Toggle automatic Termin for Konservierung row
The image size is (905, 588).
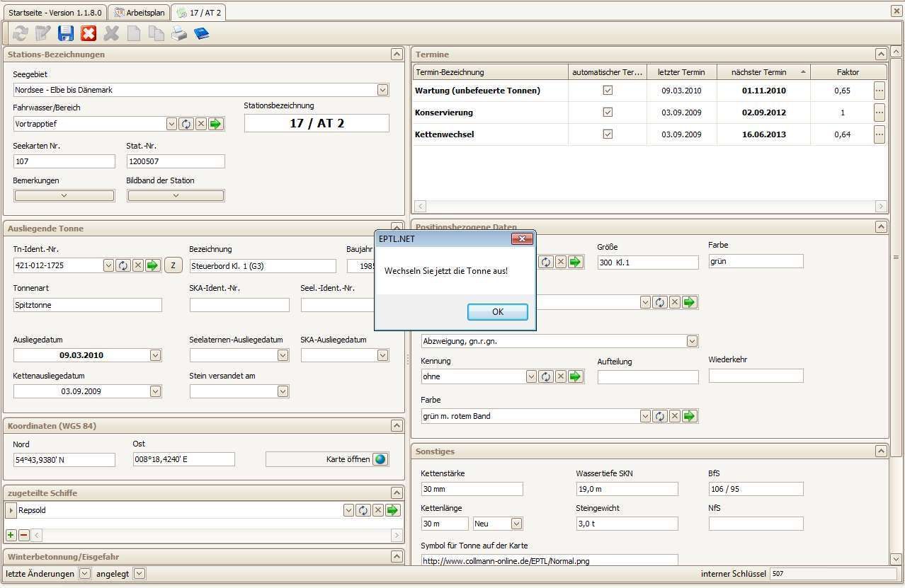click(608, 113)
